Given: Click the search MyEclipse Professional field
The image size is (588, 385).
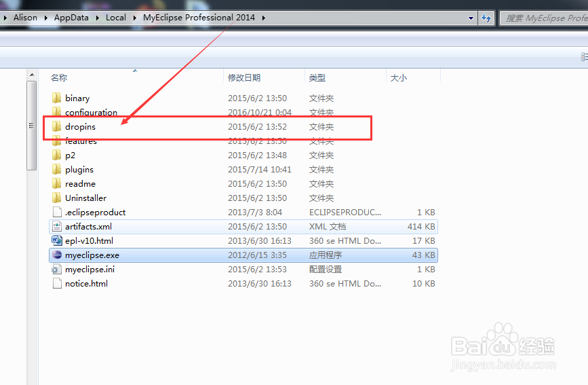Looking at the screenshot, I should point(545,18).
